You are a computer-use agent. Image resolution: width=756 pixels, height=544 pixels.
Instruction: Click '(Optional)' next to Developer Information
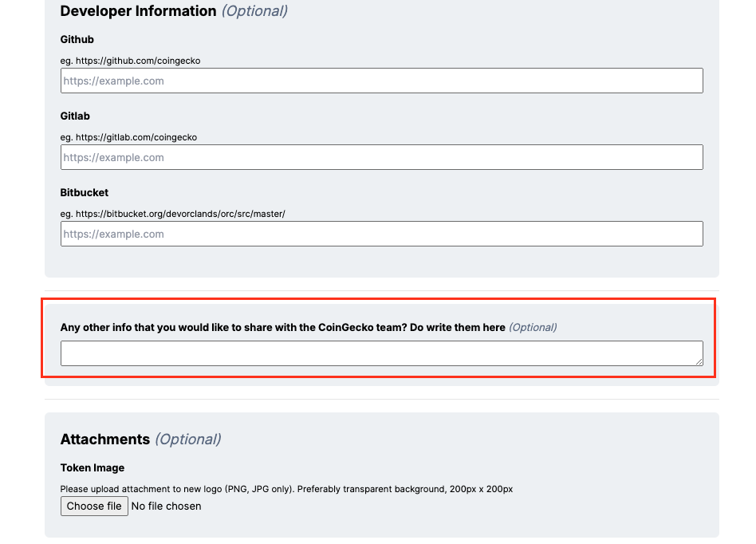click(x=254, y=11)
